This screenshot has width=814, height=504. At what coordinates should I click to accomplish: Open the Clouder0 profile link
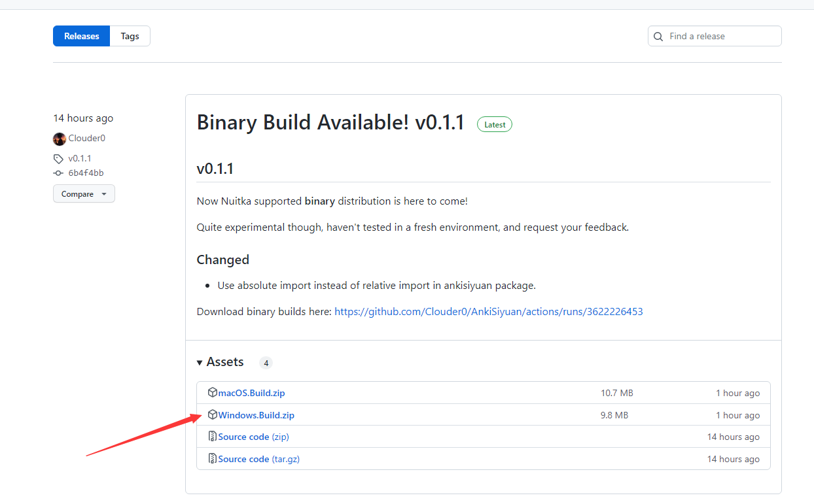[x=86, y=139]
